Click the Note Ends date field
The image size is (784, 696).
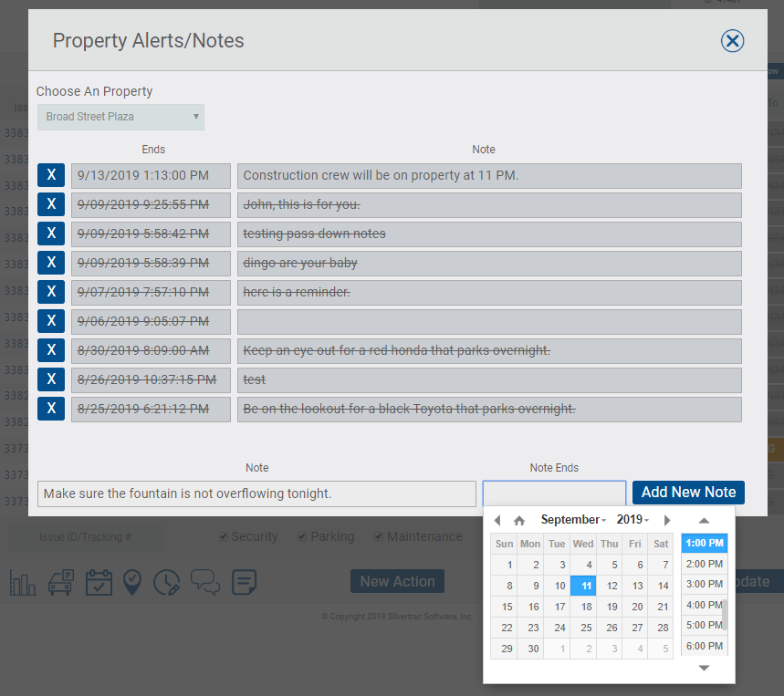point(554,493)
